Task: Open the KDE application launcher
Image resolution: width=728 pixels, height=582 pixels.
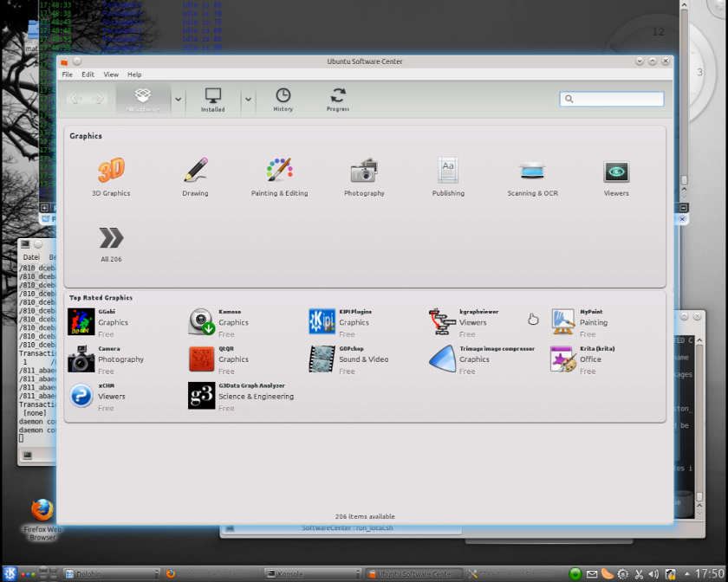Action: (x=10, y=573)
